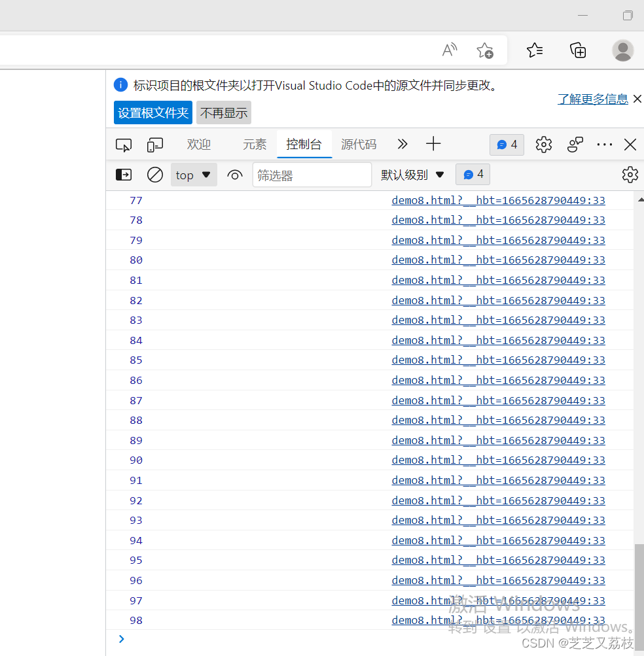Screen dimensions: 644x656
Task: Add a new tool with plus icon
Action: 433,145
